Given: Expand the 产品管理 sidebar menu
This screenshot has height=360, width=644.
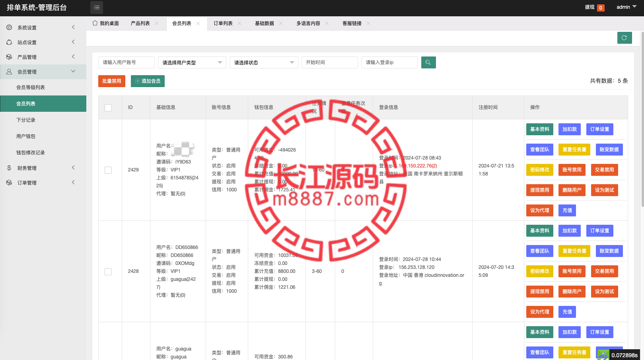Looking at the screenshot, I should 43,57.
